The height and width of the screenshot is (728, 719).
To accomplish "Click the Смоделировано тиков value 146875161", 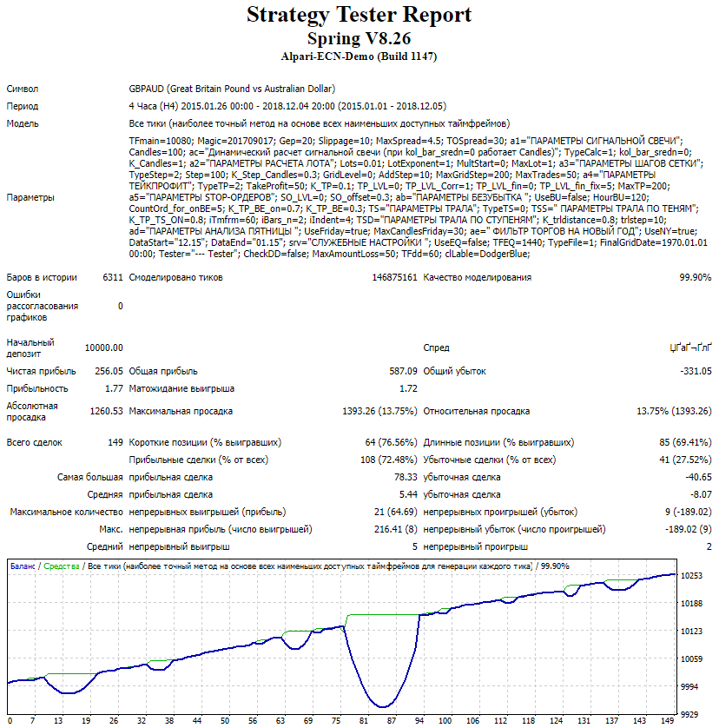I will (x=394, y=277).
